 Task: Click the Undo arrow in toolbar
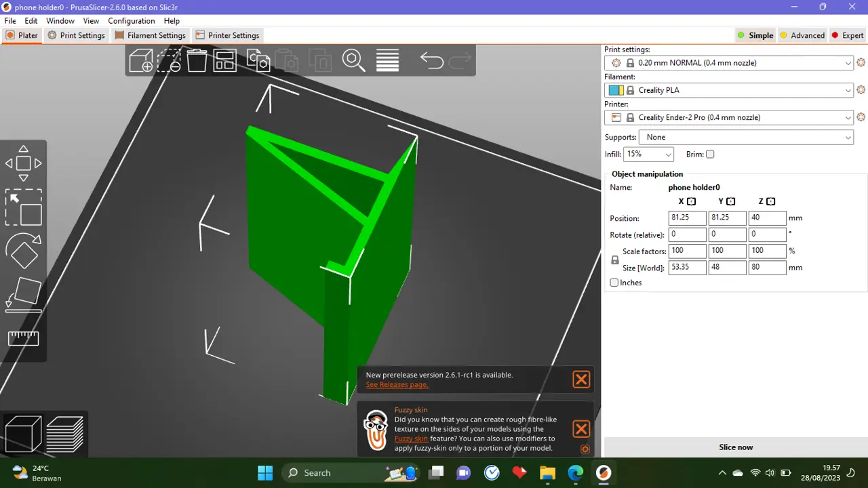pos(431,60)
